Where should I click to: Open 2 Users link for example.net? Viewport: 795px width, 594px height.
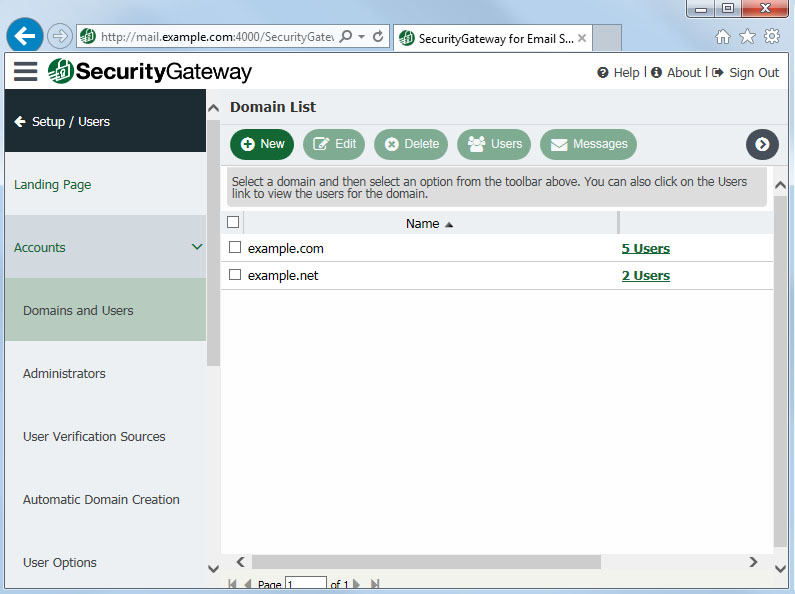pos(645,276)
